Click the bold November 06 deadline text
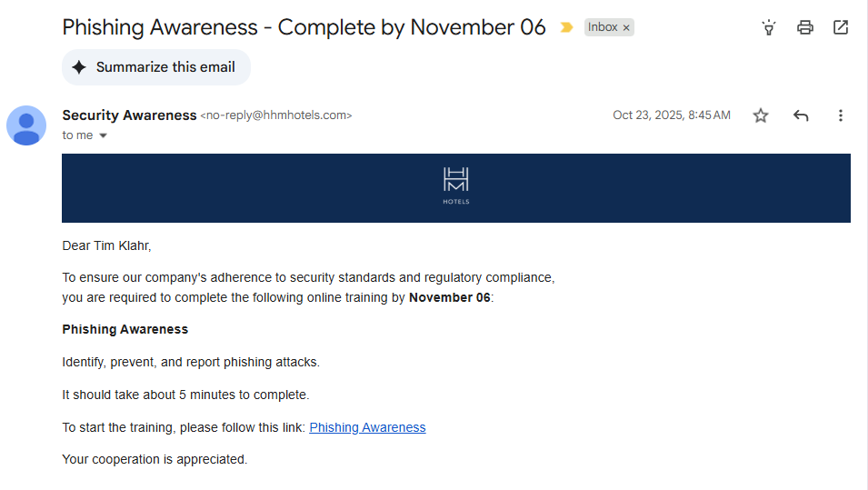Viewport: 868px width, 490px height. pyautogui.click(x=449, y=297)
